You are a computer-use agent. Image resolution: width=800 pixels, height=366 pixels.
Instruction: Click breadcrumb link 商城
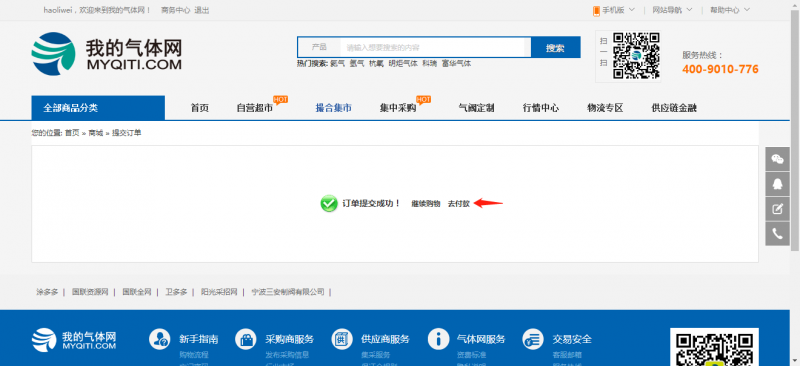95,133
